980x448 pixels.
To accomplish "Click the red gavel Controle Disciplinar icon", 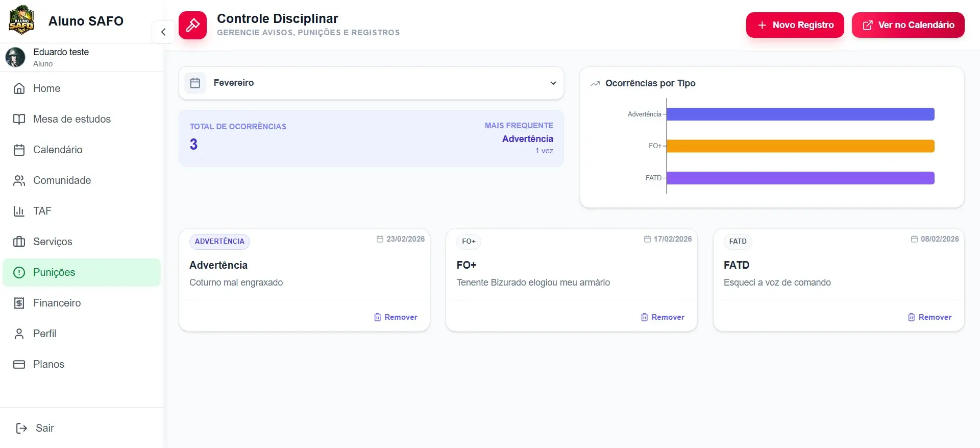I will (x=192, y=25).
